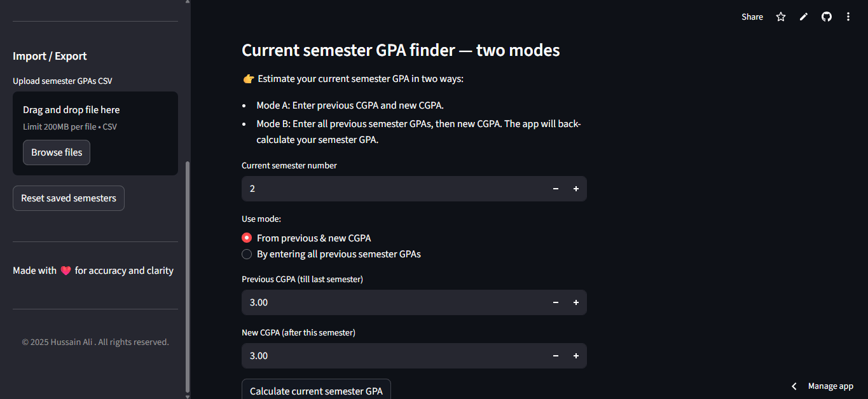Click Reset saved semesters
This screenshot has height=399, width=868.
(x=68, y=198)
